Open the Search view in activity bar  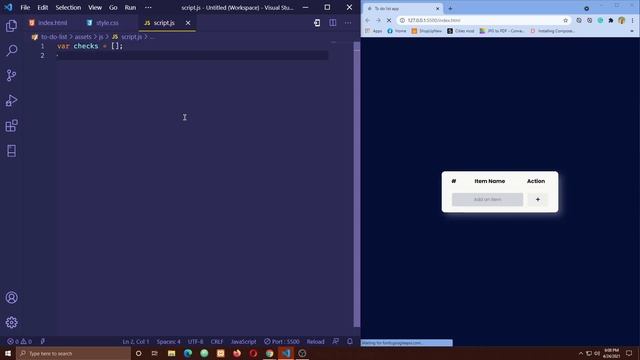tap(11, 50)
